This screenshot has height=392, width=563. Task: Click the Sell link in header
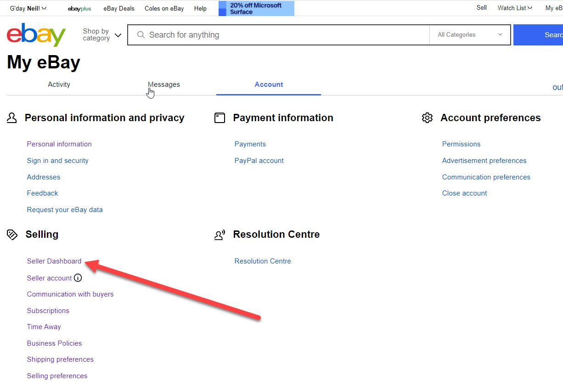pyautogui.click(x=482, y=8)
